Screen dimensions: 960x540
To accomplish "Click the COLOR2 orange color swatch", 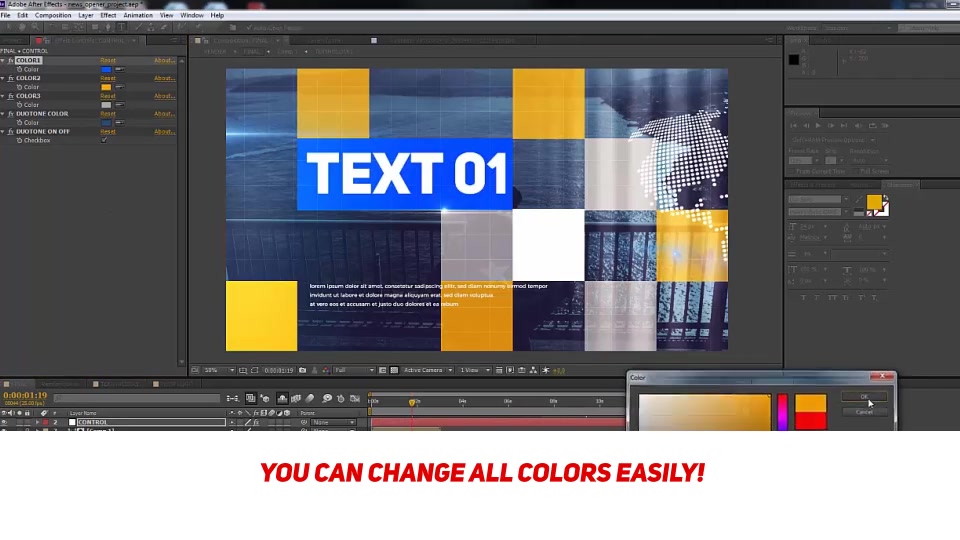I will 106,88.
